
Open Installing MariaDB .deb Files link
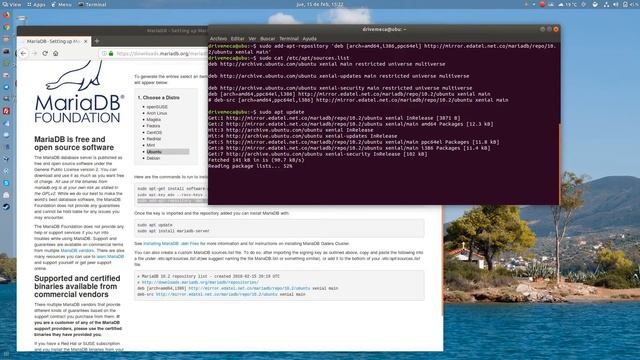[x=171, y=244]
